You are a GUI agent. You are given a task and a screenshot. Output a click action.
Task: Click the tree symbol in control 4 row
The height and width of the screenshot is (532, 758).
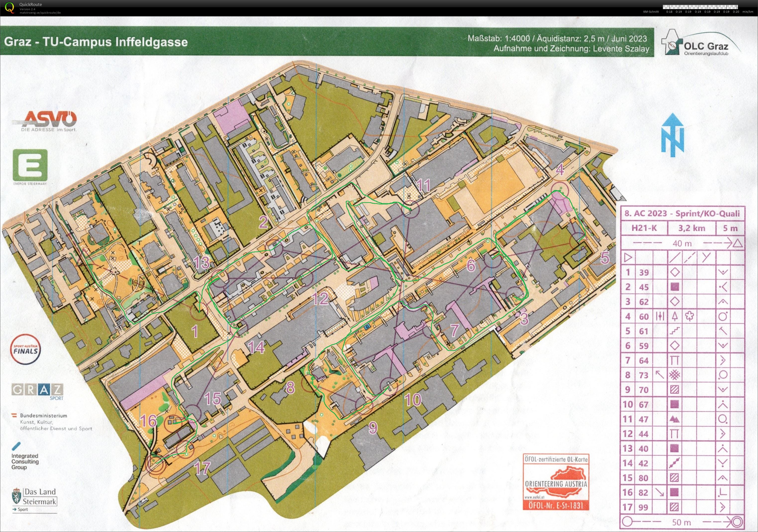pyautogui.click(x=674, y=317)
